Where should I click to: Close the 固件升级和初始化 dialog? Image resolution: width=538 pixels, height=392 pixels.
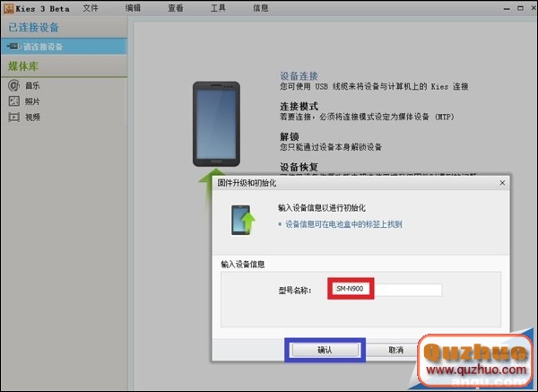[x=502, y=183]
